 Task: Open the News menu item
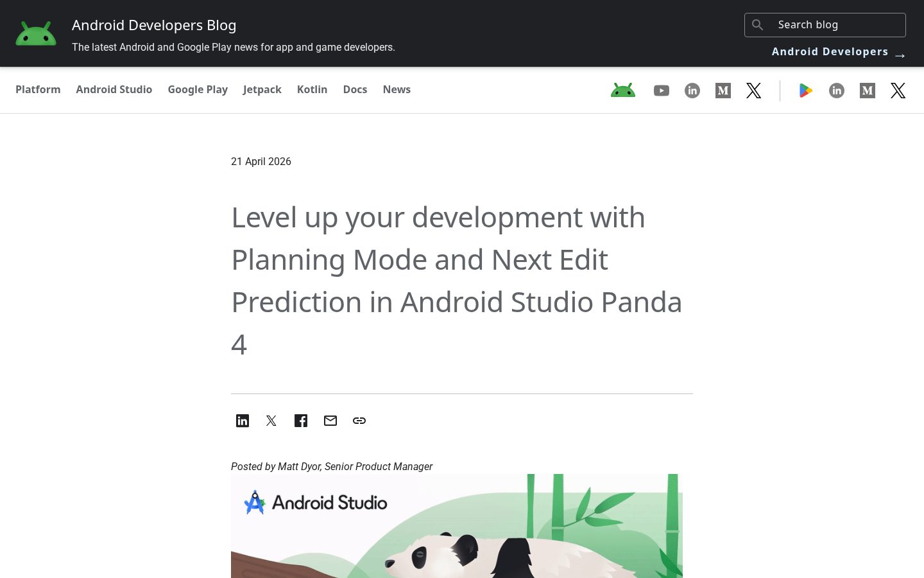point(397,89)
